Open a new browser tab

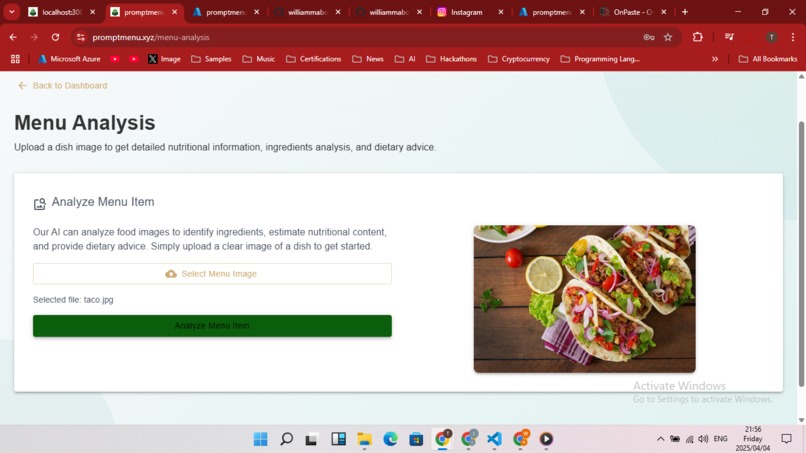click(685, 12)
